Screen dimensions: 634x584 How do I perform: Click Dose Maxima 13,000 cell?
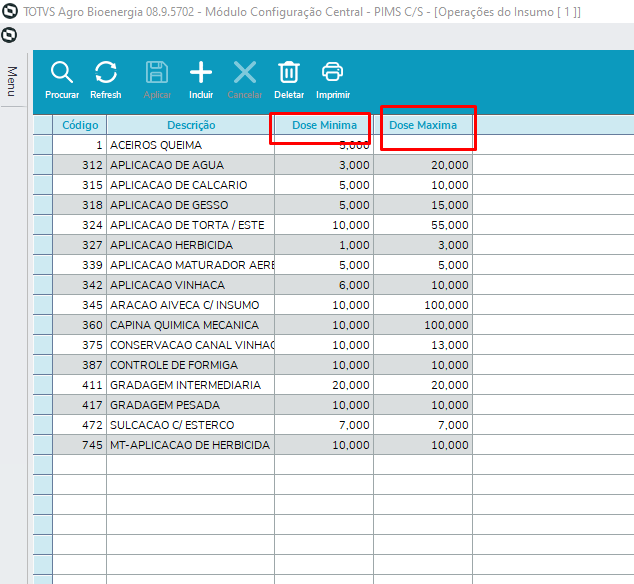coord(423,345)
